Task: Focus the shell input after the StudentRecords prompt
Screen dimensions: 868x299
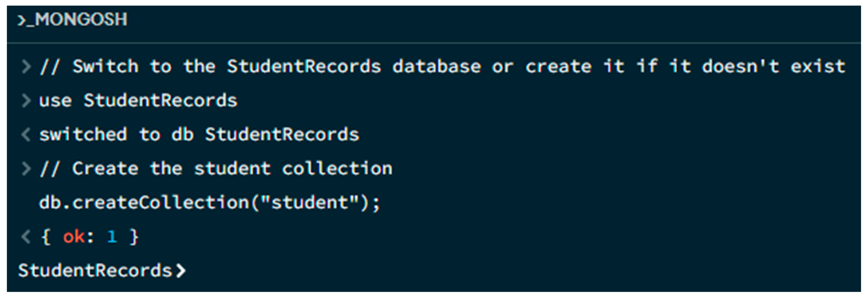Action: click(x=303, y=271)
